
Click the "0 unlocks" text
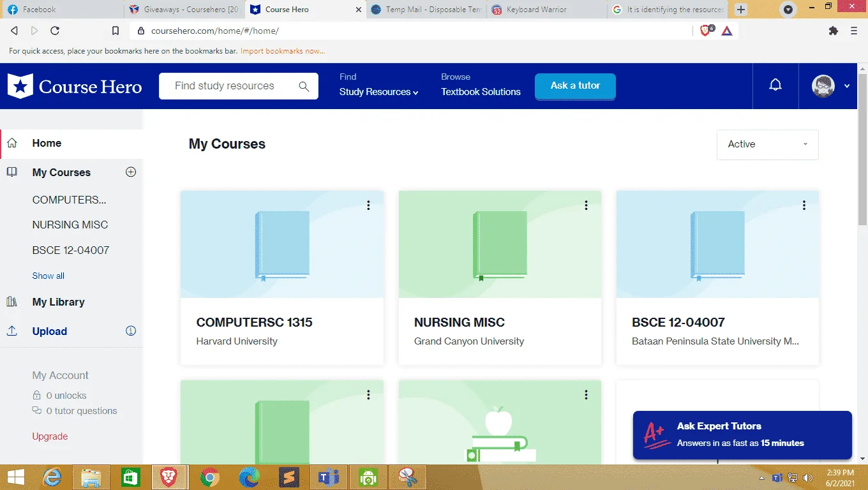pyautogui.click(x=66, y=396)
